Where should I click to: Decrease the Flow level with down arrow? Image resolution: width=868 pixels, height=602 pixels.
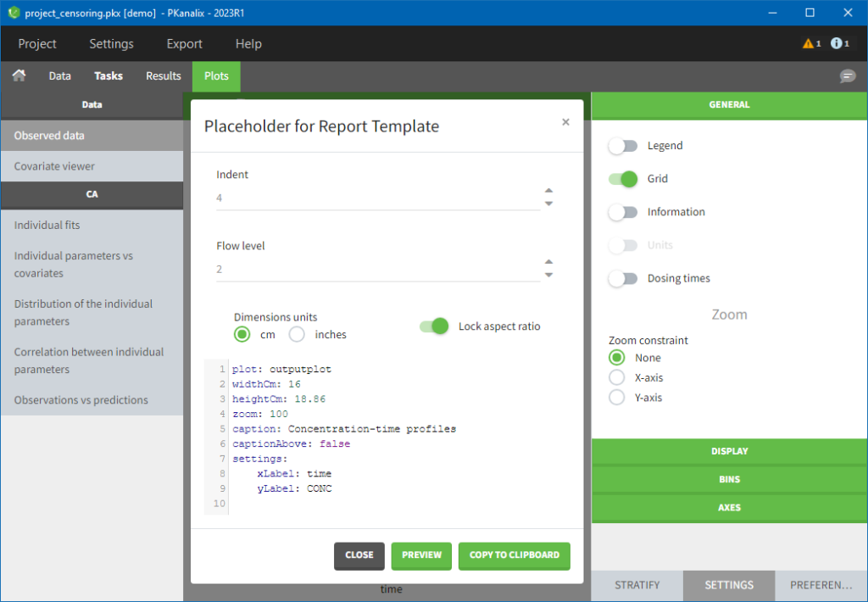coord(548,275)
